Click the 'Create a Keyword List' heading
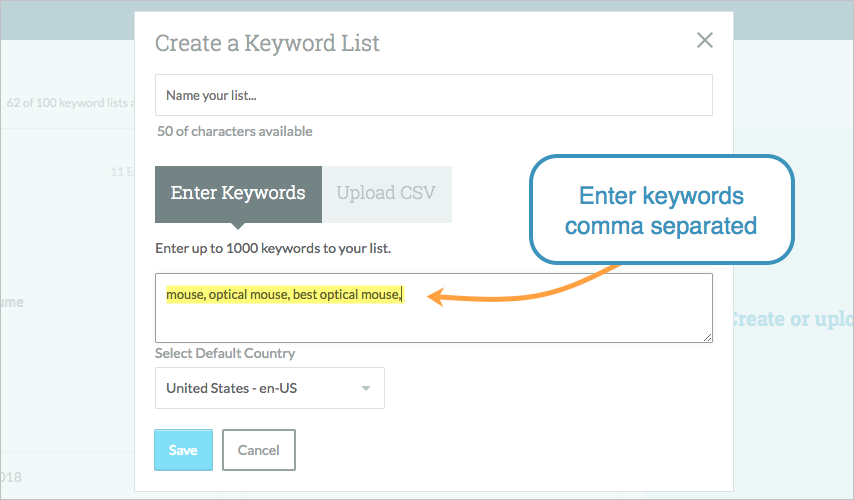 (267, 43)
